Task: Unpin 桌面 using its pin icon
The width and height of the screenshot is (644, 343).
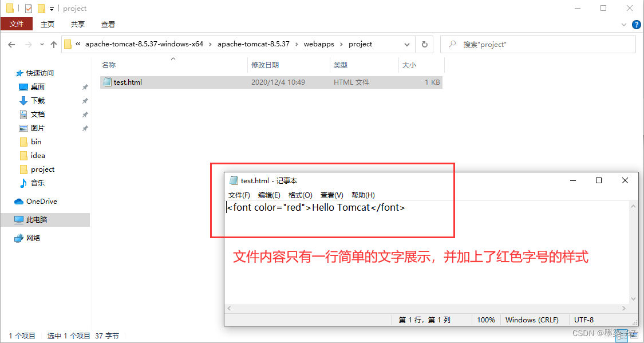Action: pos(85,87)
